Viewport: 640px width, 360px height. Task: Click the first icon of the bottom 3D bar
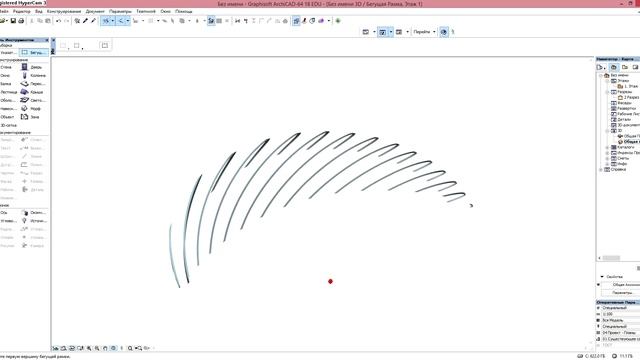(x=55, y=348)
